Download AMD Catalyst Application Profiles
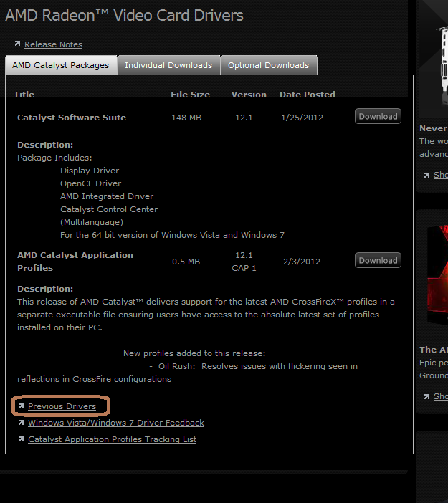The height and width of the screenshot is (503, 448). 378,260
